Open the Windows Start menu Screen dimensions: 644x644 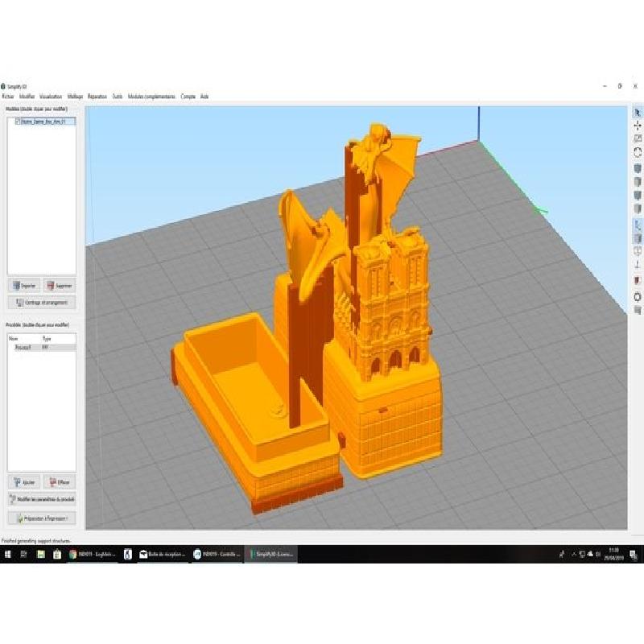click(x=8, y=555)
